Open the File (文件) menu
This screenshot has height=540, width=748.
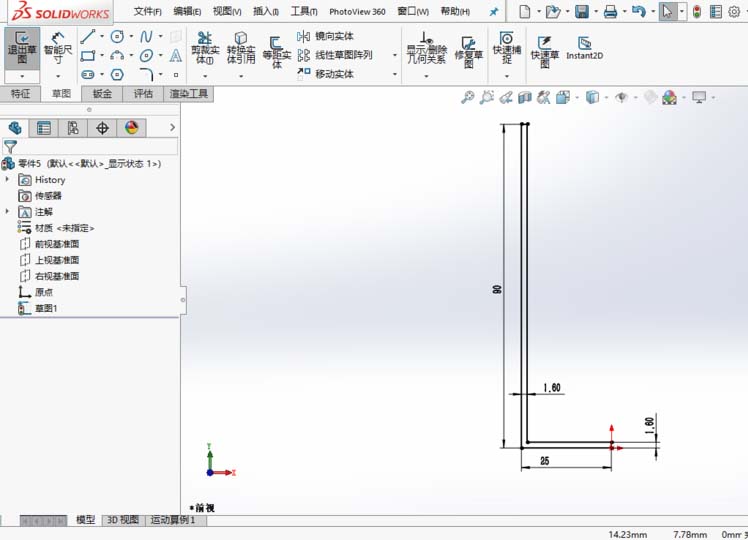[x=147, y=11]
